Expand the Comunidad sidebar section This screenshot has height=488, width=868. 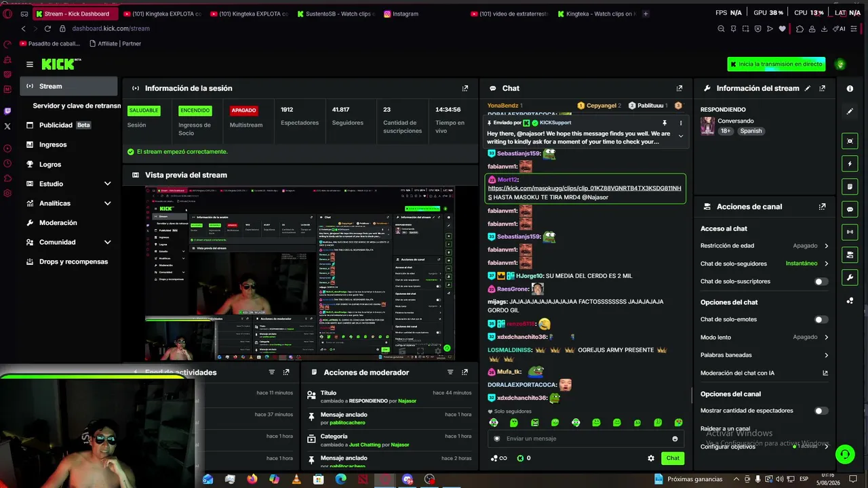click(107, 242)
